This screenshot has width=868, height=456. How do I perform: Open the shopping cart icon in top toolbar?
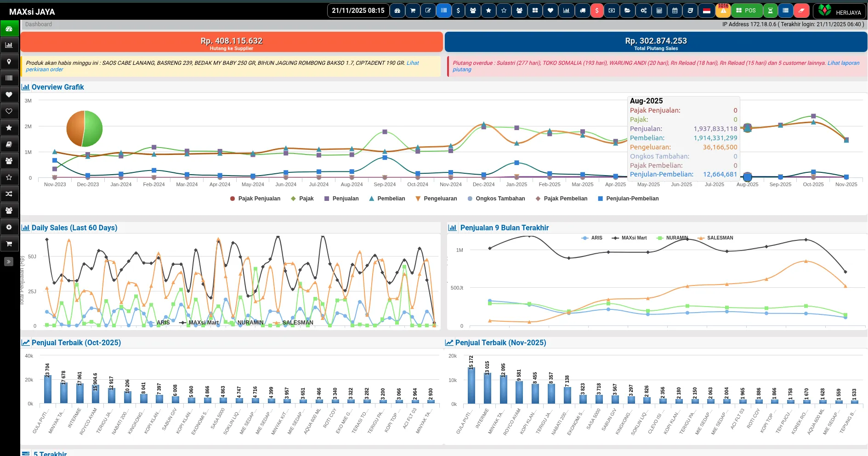(413, 10)
